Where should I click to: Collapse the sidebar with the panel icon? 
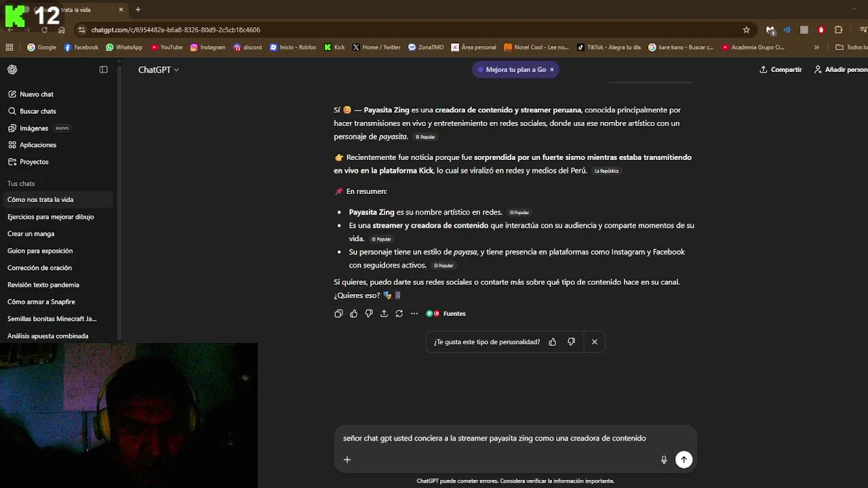click(x=104, y=69)
